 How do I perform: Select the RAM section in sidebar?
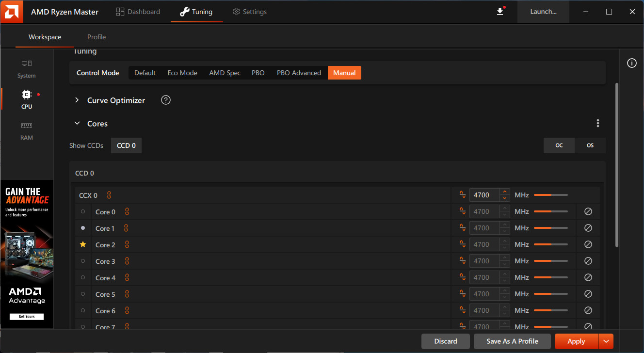[27, 131]
